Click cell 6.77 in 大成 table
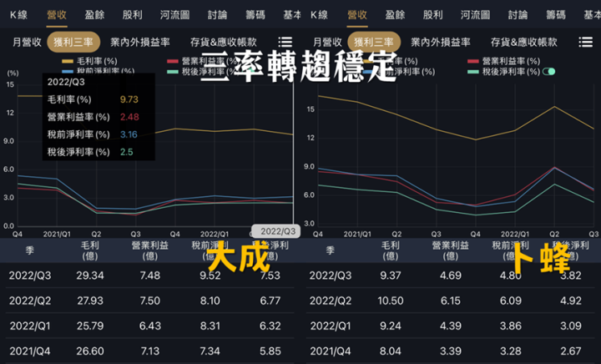The width and height of the screenshot is (601, 364). click(270, 301)
